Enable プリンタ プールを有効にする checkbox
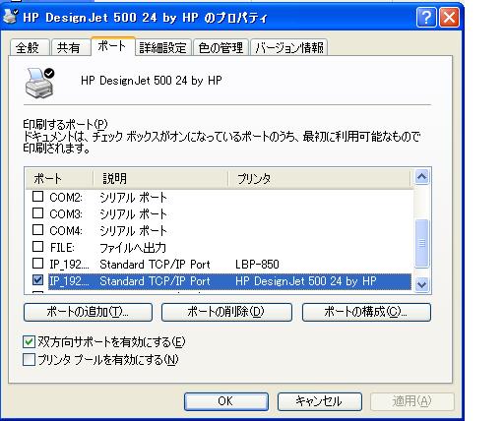 (x=29, y=360)
